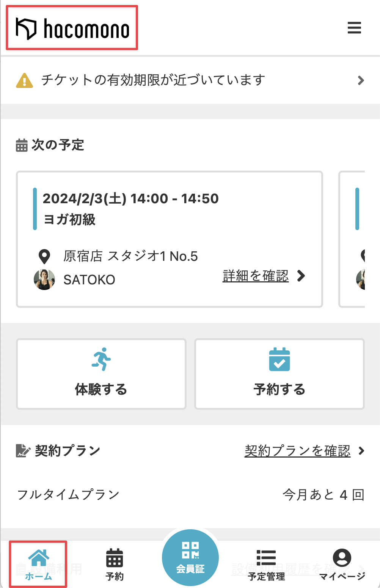
Task: Click chevron next to 契約プランを確認
Action: pyautogui.click(x=361, y=451)
